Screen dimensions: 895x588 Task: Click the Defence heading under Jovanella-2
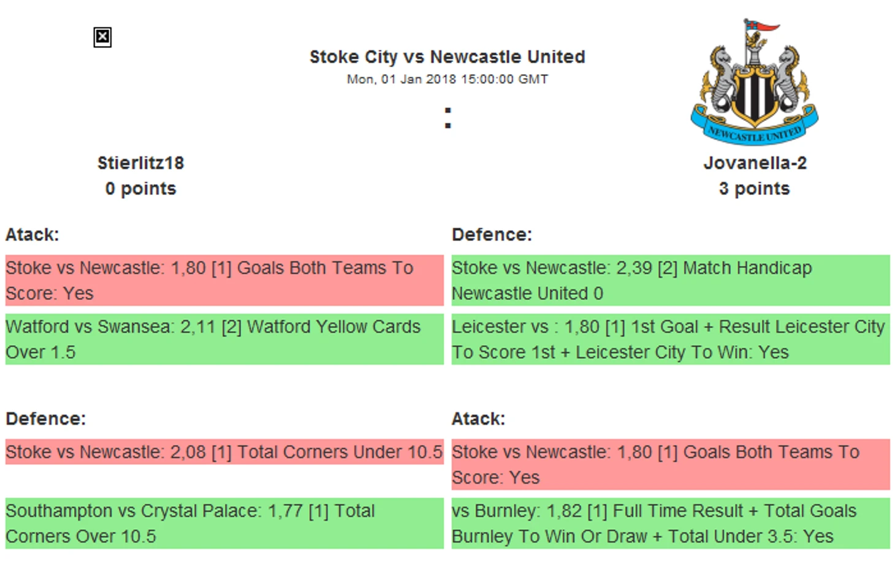pos(492,235)
